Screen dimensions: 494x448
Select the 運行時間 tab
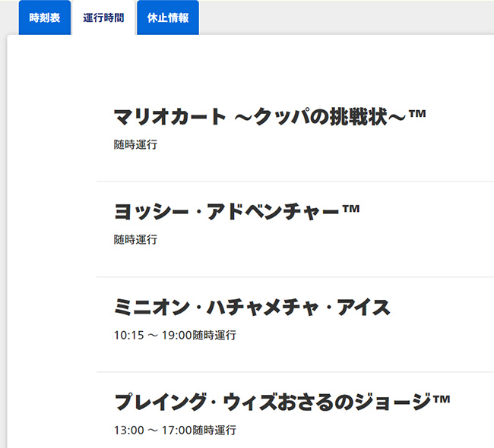(103, 17)
